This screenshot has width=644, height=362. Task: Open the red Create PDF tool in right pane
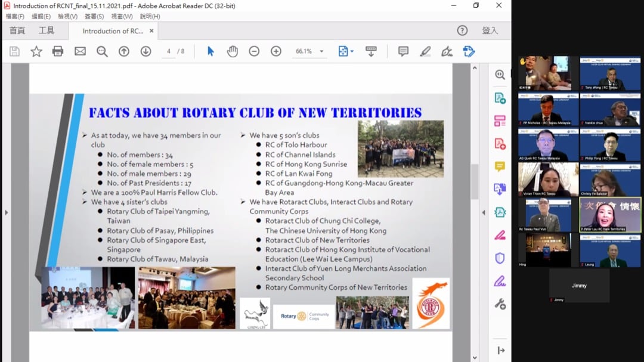point(500,144)
